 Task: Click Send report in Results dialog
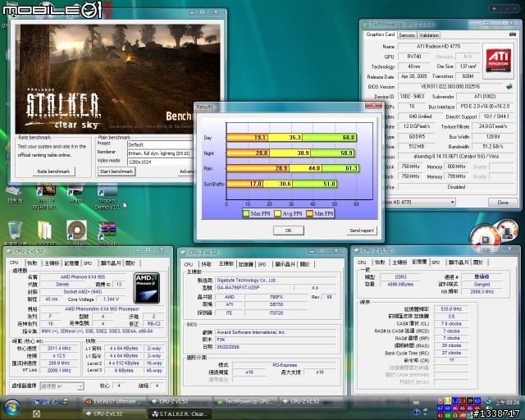(362, 231)
